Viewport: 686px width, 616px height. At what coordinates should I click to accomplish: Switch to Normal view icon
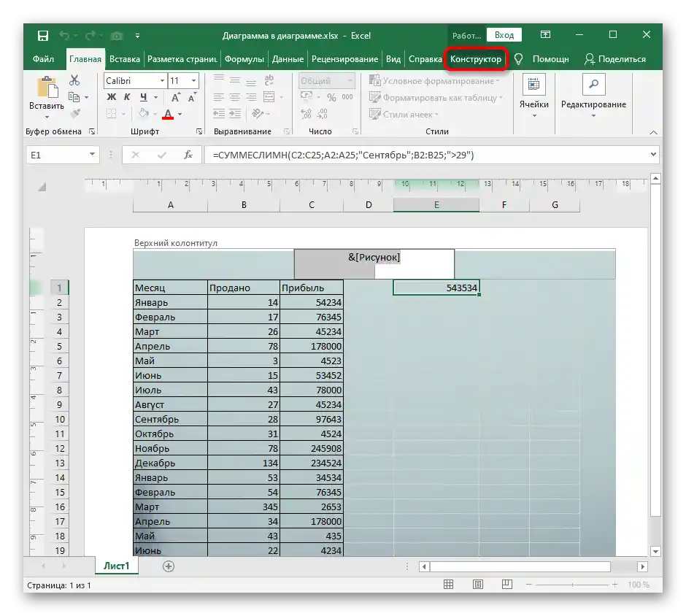point(448,585)
